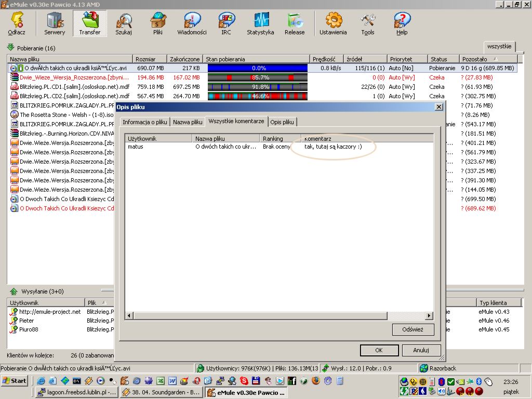Open the Transfer toolbar view
Viewport: 532px width, 399px height.
(x=89, y=23)
